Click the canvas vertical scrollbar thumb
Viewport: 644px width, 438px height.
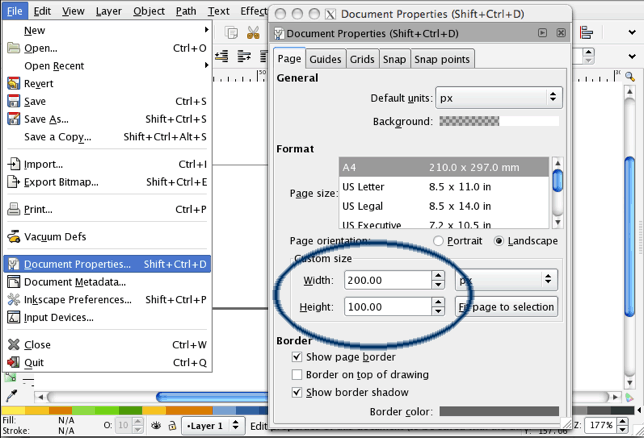(629, 237)
